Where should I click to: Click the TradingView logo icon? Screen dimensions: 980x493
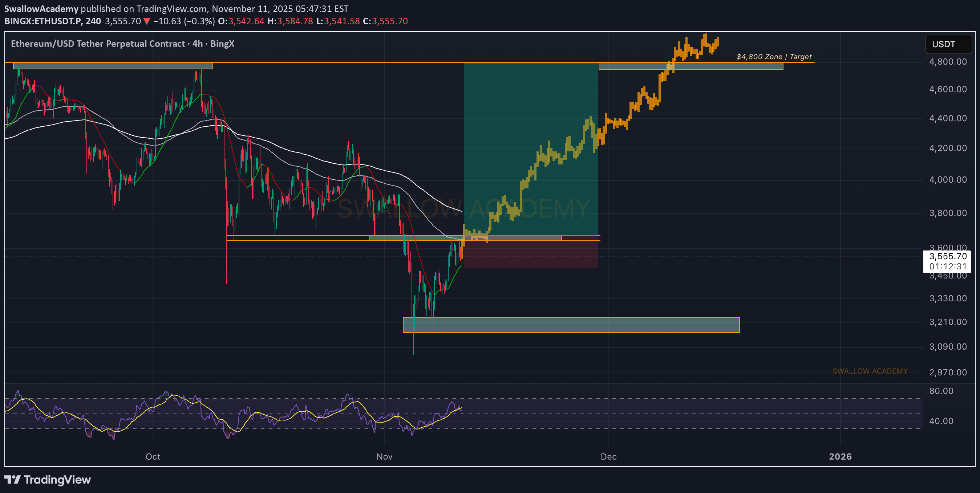click(12, 479)
